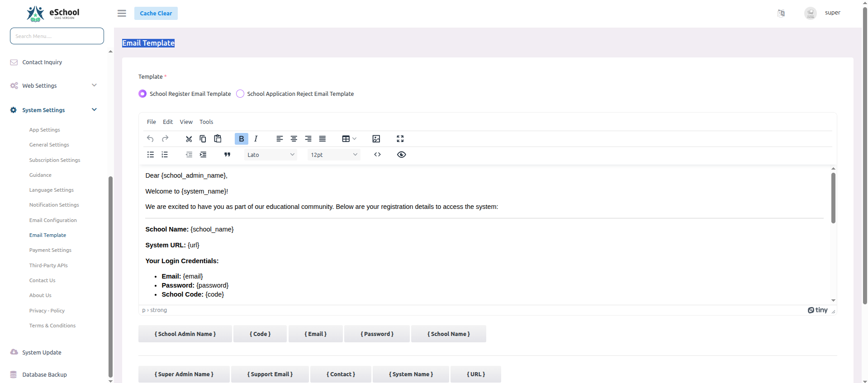Image resolution: width=868 pixels, height=383 pixels.
Task: Click the Cache Clear button
Action: point(156,14)
